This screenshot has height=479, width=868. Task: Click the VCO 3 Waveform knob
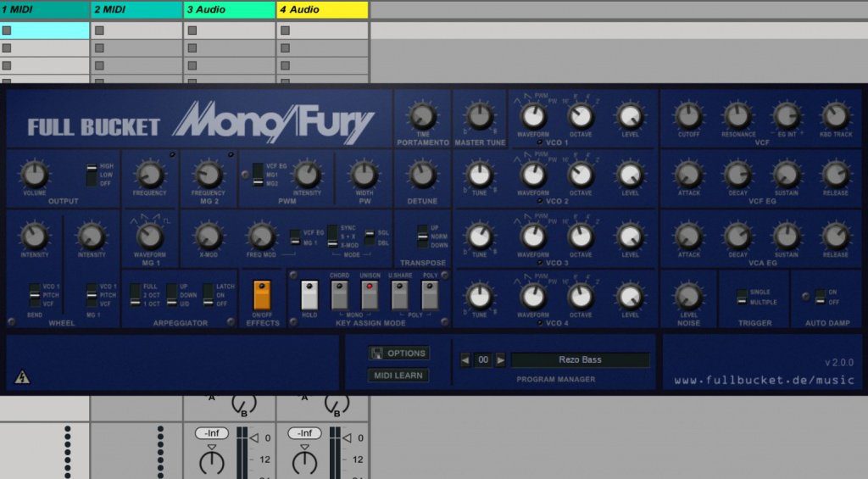click(533, 237)
